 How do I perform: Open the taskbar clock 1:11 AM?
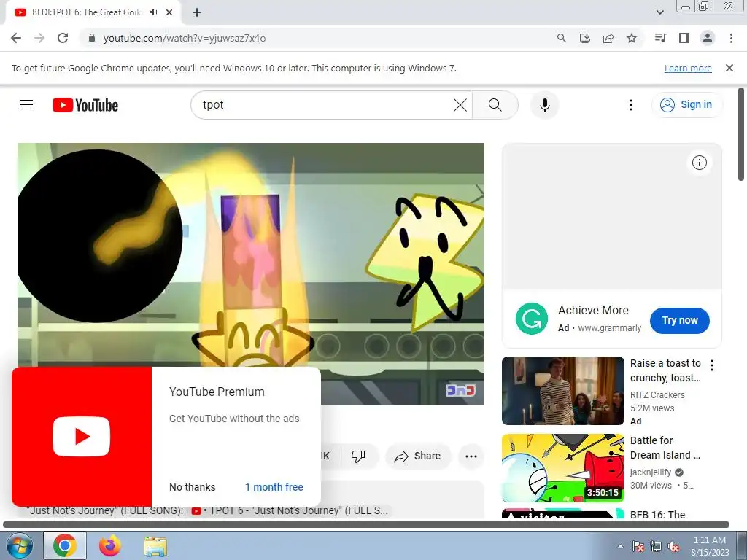point(710,545)
